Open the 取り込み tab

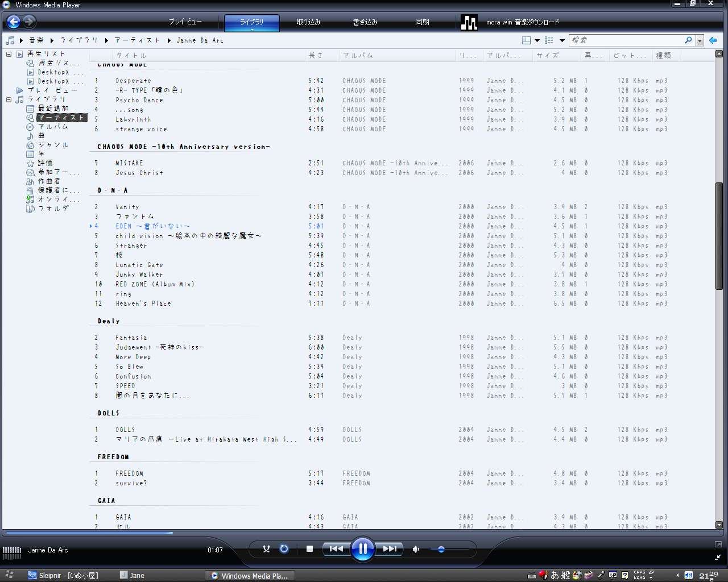pos(308,22)
